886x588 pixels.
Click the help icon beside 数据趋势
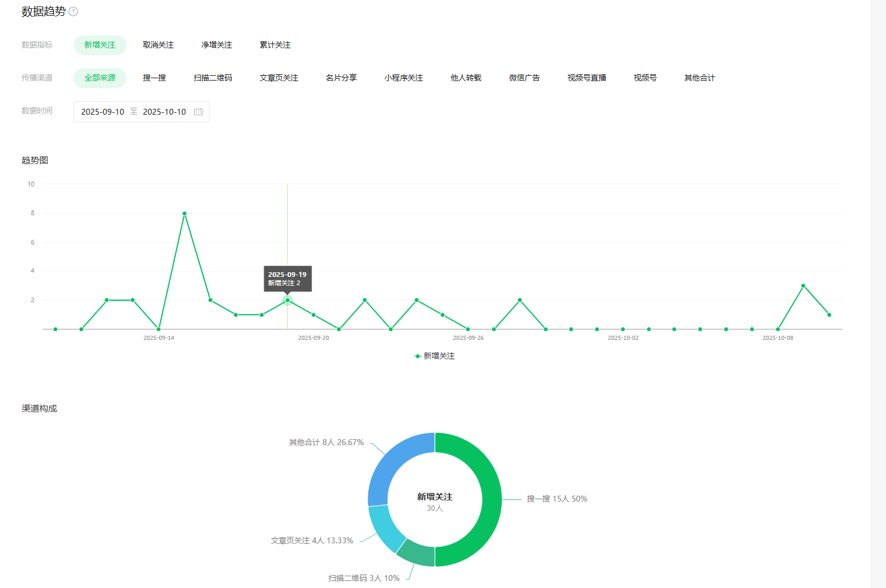pyautogui.click(x=74, y=12)
